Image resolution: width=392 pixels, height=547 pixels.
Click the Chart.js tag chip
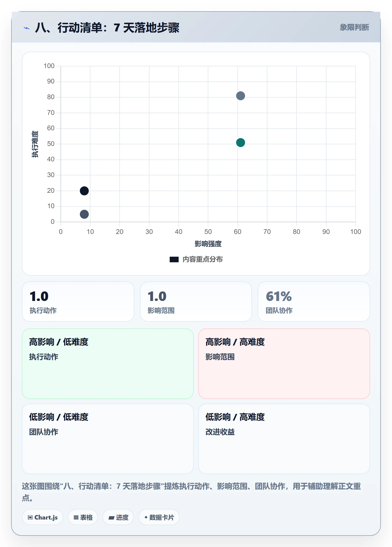click(43, 517)
